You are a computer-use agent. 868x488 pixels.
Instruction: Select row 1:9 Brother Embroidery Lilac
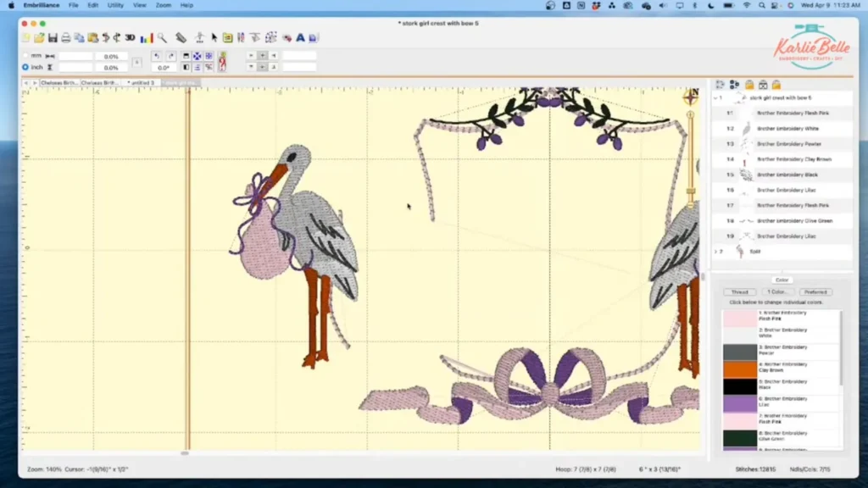(x=782, y=236)
